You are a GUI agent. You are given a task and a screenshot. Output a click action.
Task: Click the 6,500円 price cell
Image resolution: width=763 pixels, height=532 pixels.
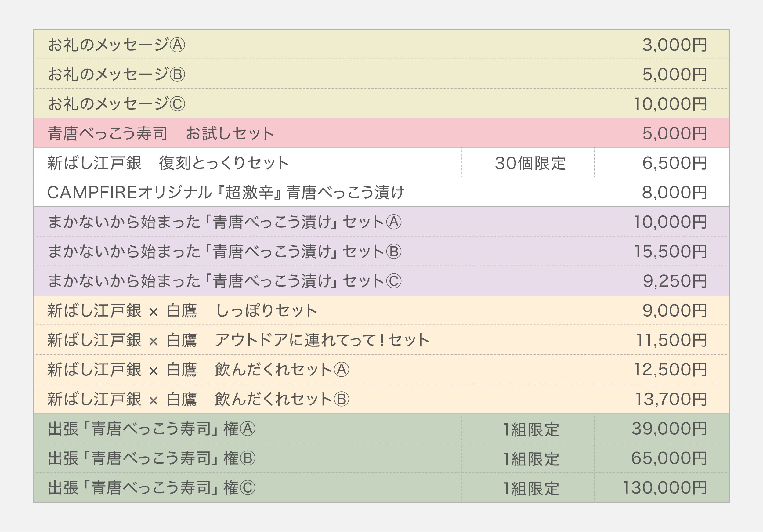674,163
